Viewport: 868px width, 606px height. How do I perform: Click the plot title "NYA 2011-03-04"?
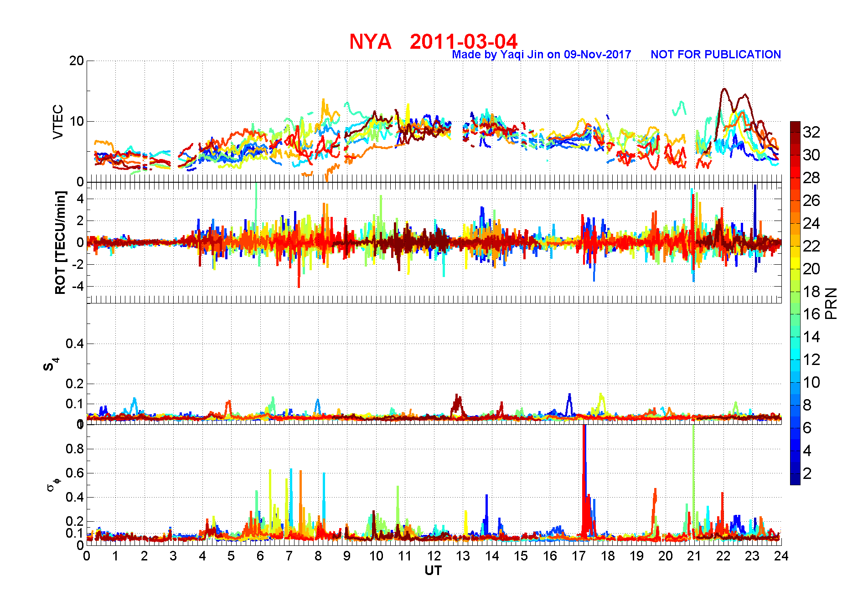coord(433,41)
